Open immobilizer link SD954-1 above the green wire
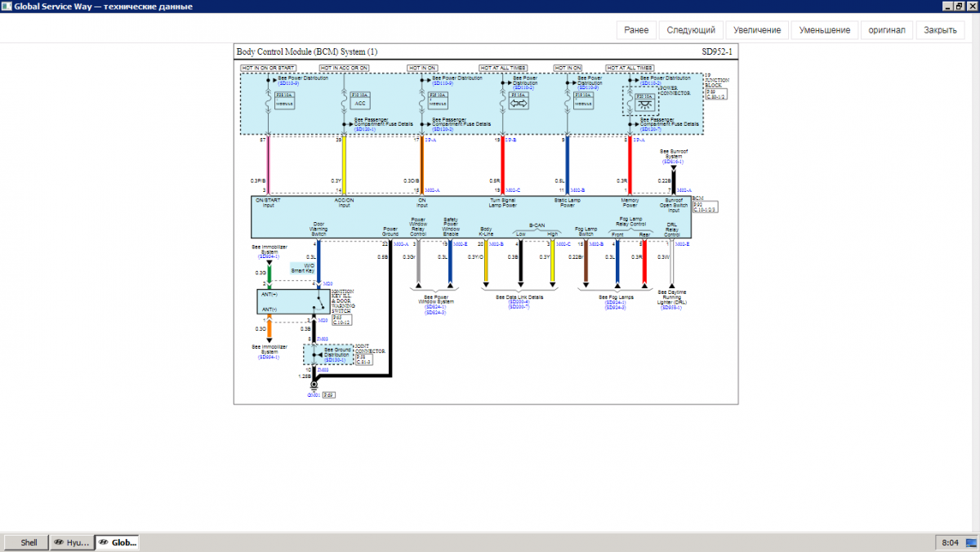 pos(269,256)
